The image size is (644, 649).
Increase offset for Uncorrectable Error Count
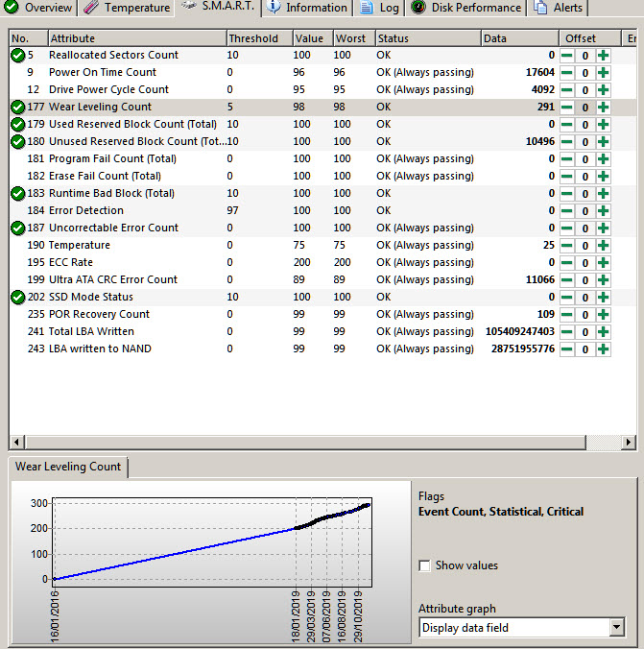pos(604,228)
